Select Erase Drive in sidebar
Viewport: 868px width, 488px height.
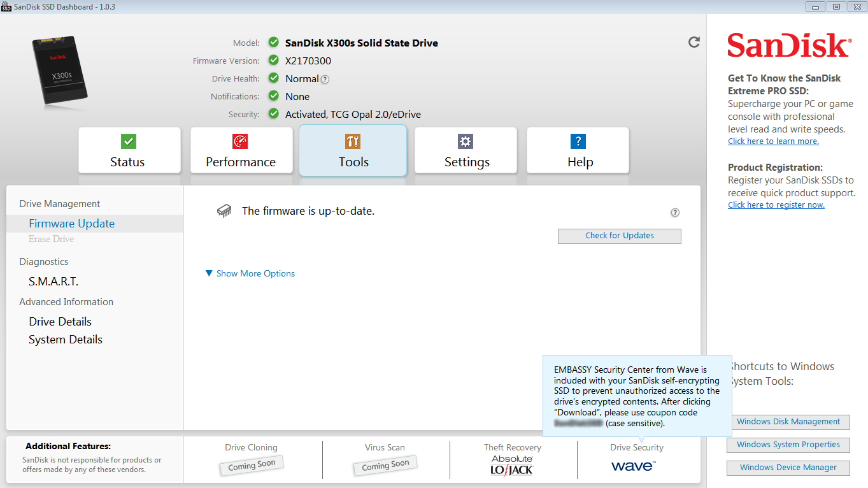pos(51,239)
